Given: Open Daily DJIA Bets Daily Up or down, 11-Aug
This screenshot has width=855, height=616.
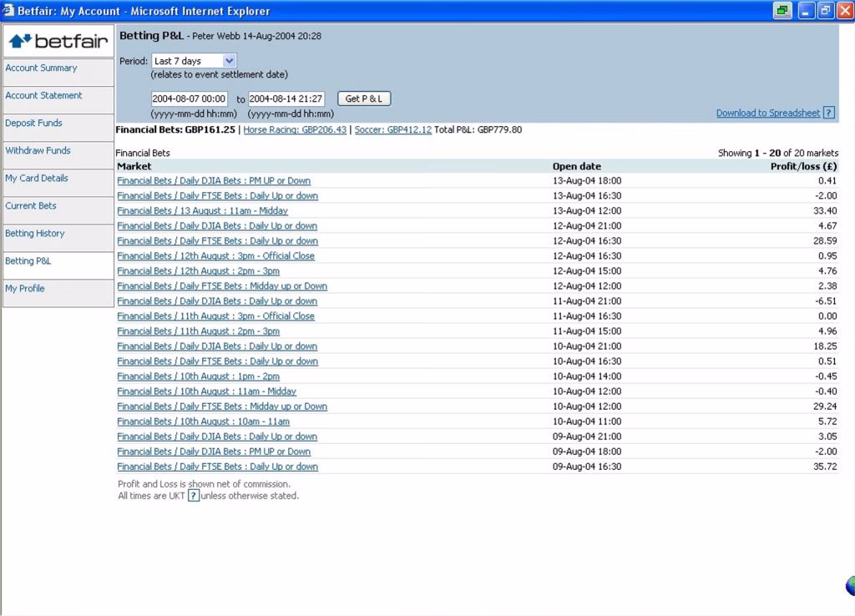Looking at the screenshot, I should [217, 301].
